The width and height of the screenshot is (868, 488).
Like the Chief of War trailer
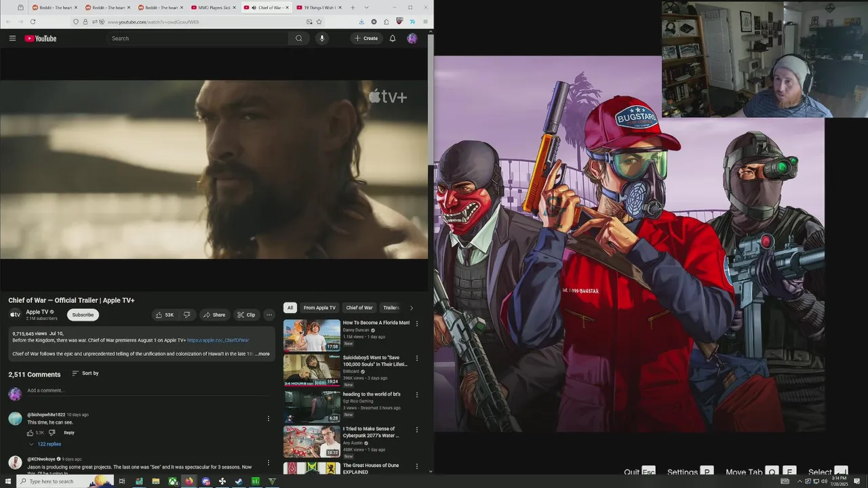tap(165, 314)
